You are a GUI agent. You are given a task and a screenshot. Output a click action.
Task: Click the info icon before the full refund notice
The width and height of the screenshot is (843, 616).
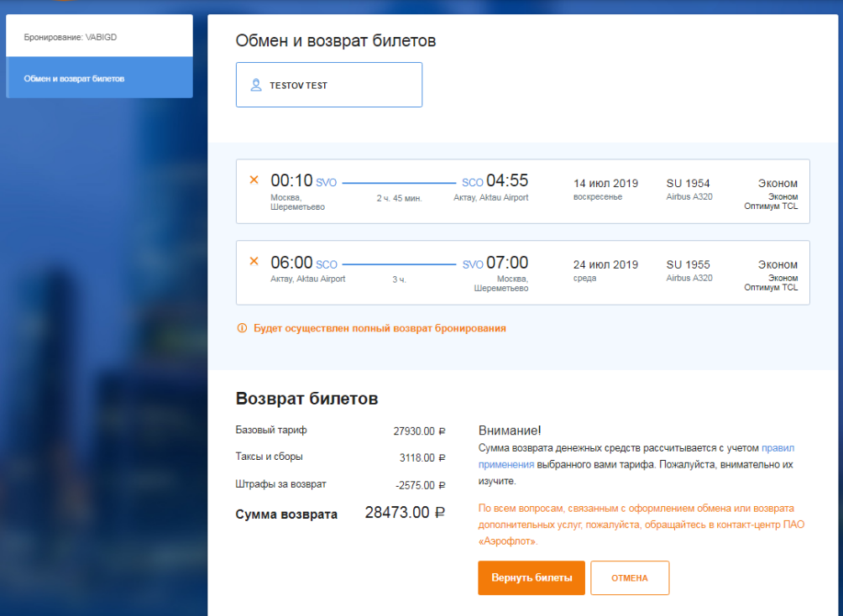point(242,328)
